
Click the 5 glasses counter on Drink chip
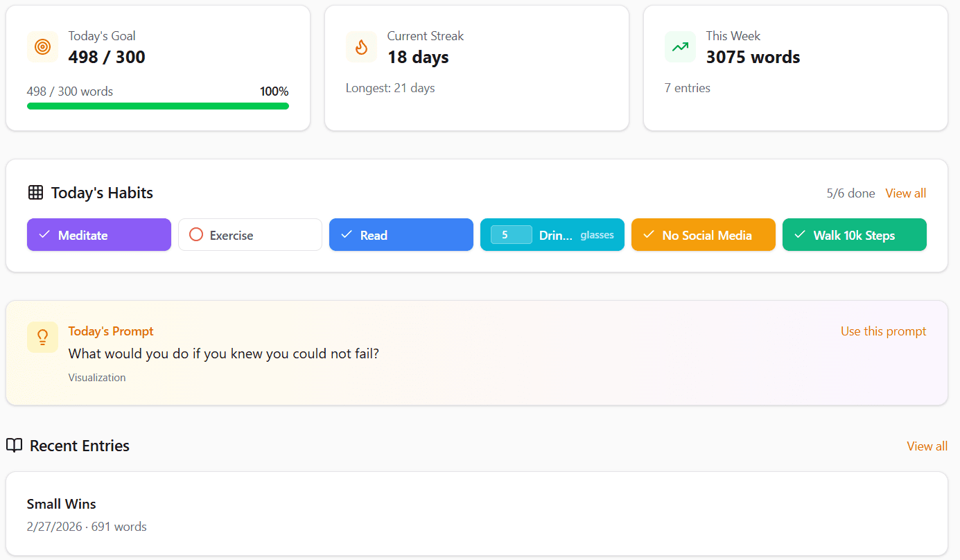click(x=509, y=235)
